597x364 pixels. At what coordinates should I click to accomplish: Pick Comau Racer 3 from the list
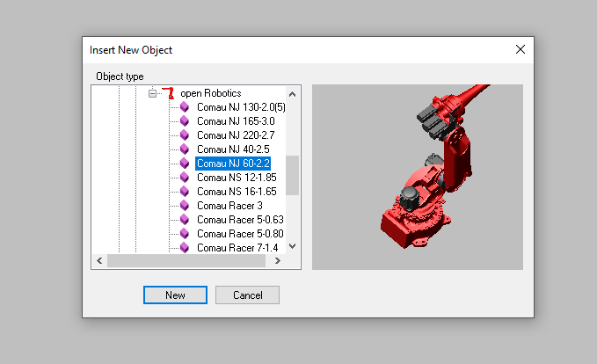229,206
